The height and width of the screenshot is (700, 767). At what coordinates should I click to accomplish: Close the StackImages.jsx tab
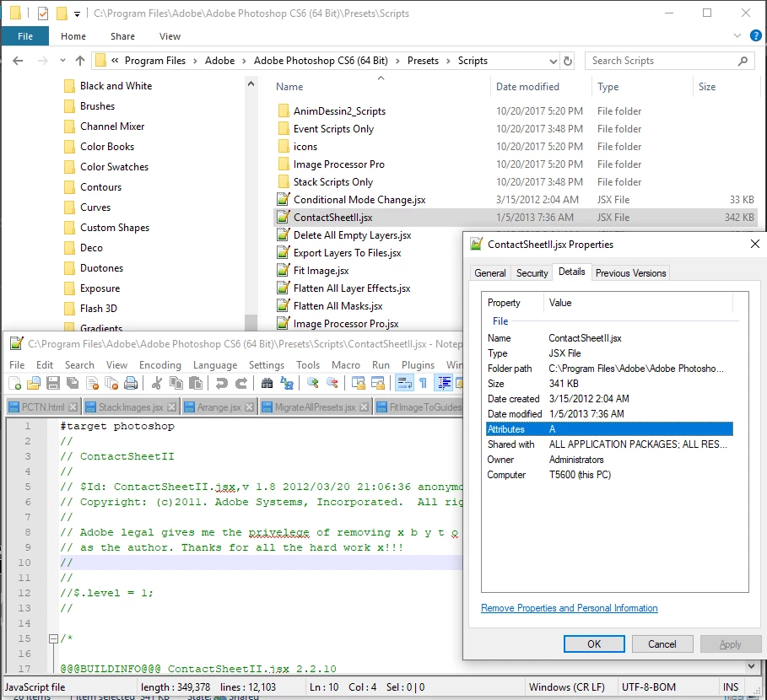[x=171, y=407]
